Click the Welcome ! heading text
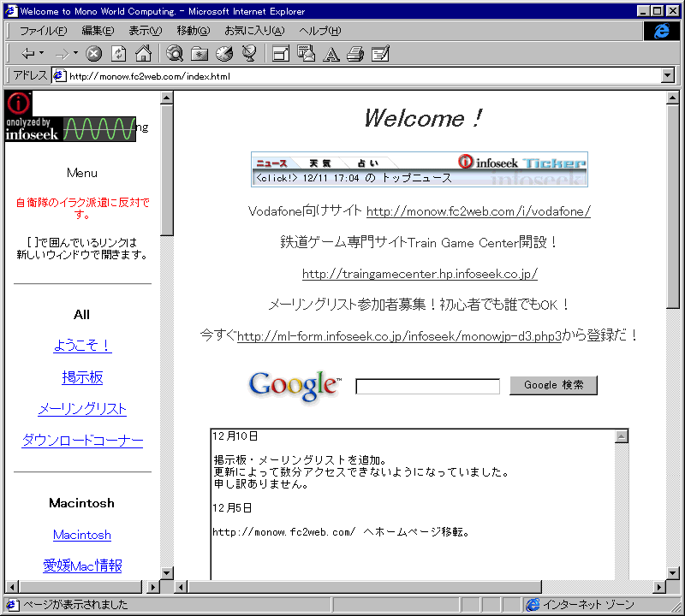The height and width of the screenshot is (616, 685). (423, 118)
